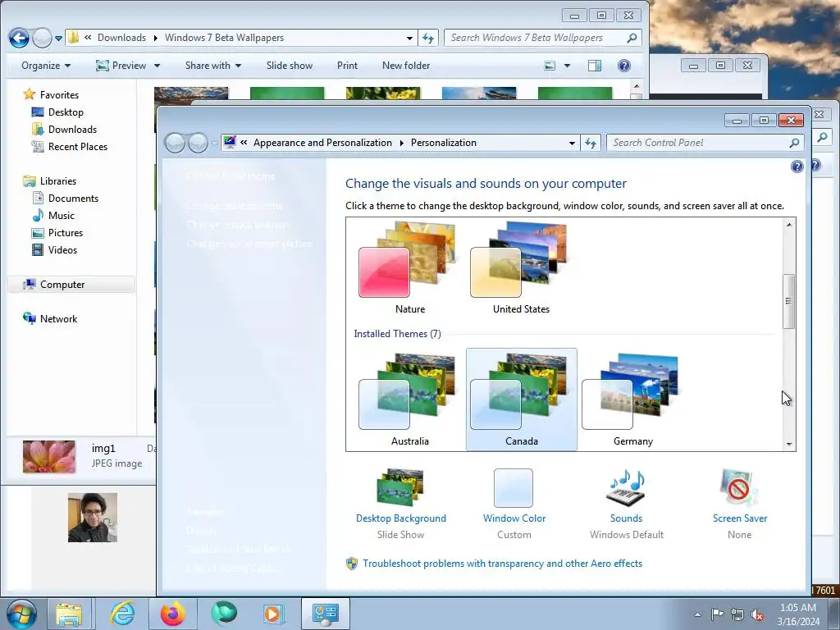The image size is (840, 630).
Task: Toggle the preview pane button
Action: (595, 66)
